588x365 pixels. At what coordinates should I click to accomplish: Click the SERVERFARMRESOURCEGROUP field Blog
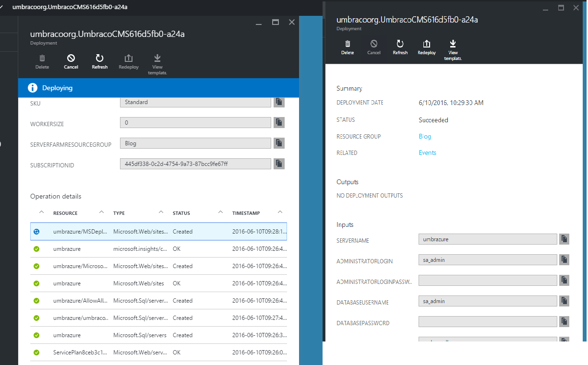tap(195, 143)
